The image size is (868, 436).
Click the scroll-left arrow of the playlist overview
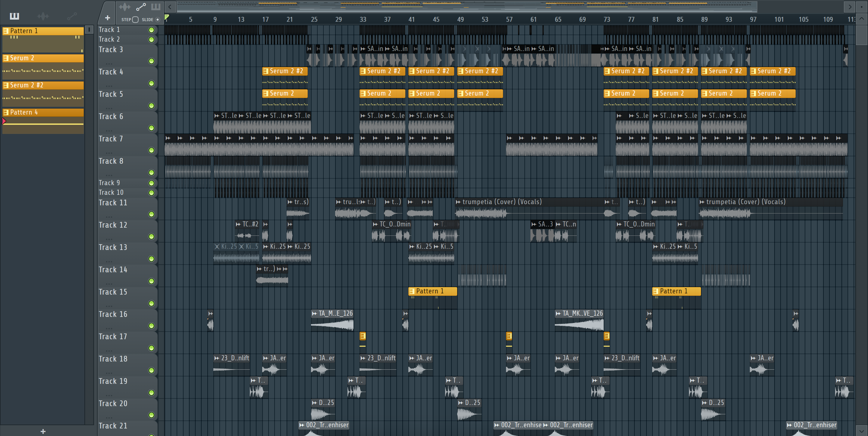pos(170,7)
